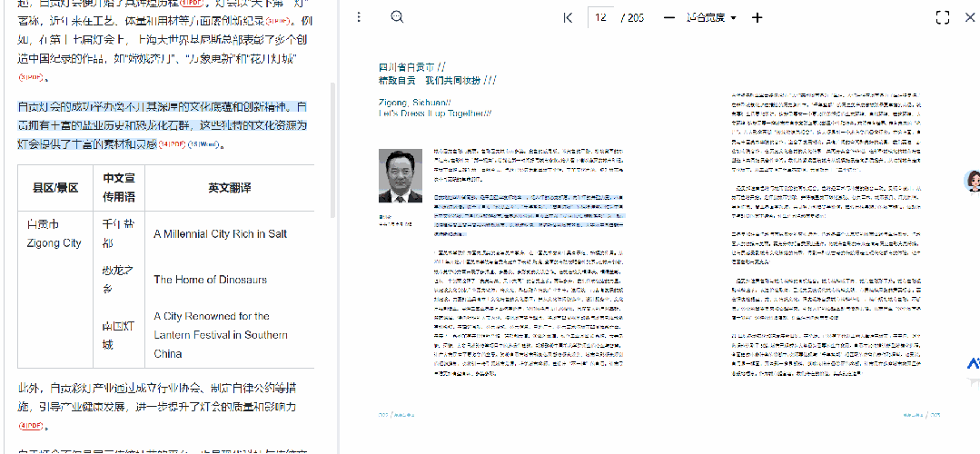This screenshot has width=980, height=454.
Task: Enter fullscreen view of the document
Action: tap(943, 17)
